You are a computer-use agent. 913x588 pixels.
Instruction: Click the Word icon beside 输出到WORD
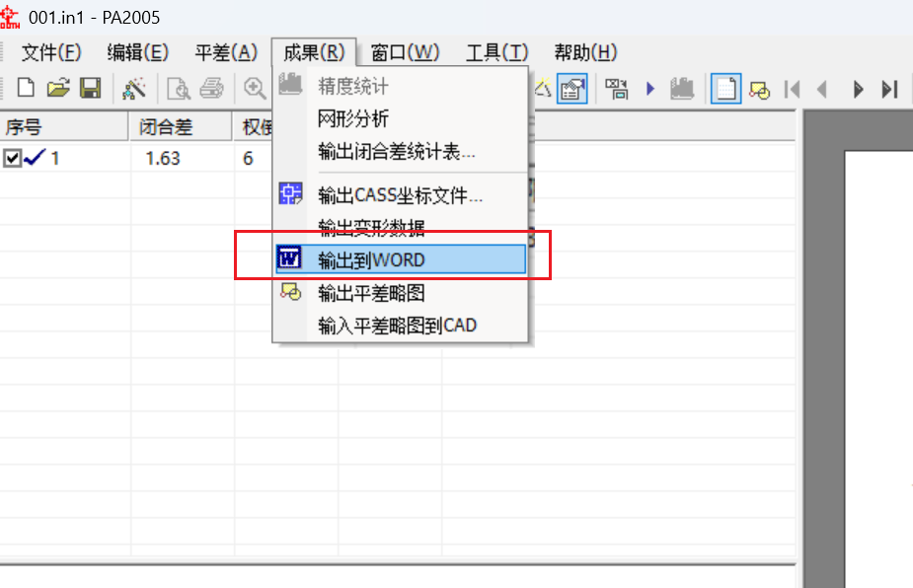[289, 257]
